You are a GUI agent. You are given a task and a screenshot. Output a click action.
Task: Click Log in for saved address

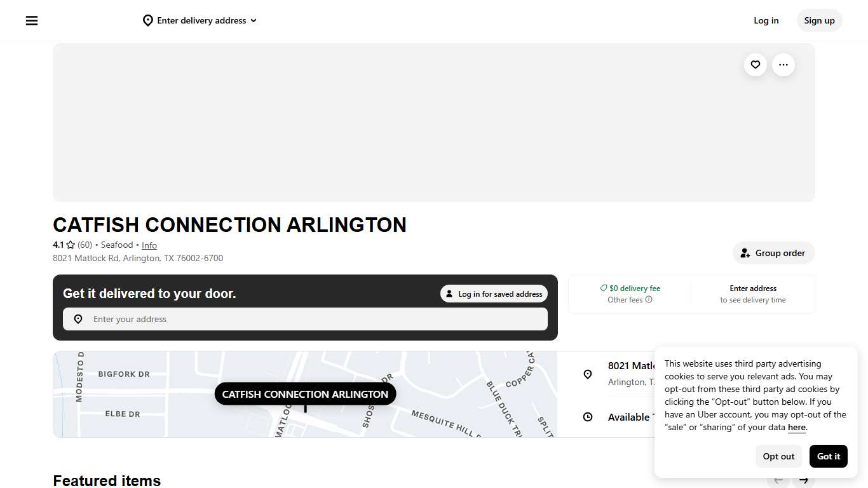click(x=494, y=293)
